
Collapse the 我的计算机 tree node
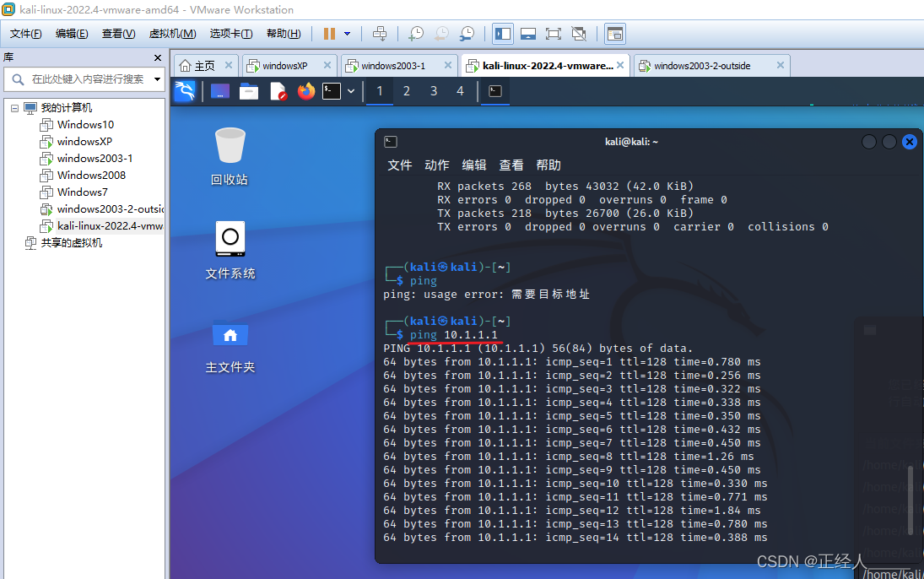coord(14,108)
